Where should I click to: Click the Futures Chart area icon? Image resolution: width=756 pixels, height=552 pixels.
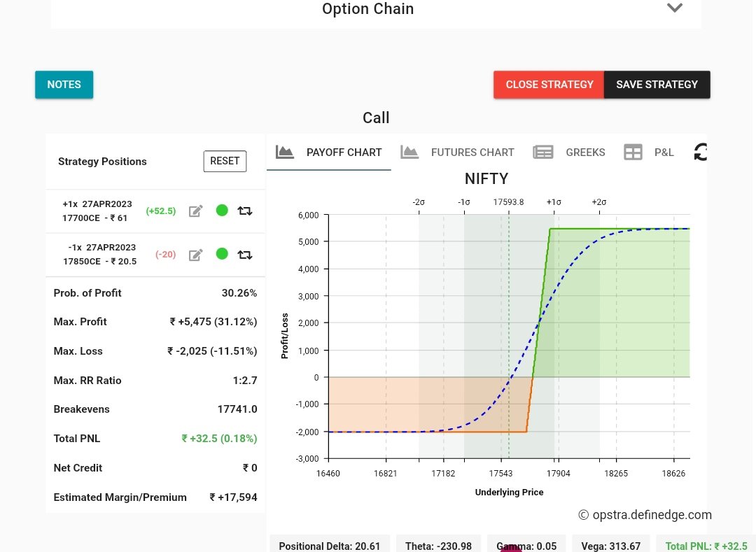[409, 153]
